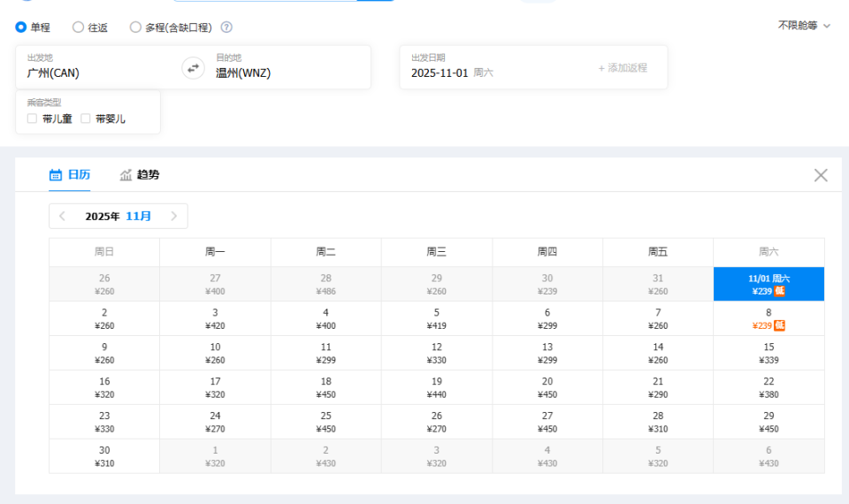Pick November 3 priced ¥420
Viewport: 849px width, 504px height.
(215, 319)
